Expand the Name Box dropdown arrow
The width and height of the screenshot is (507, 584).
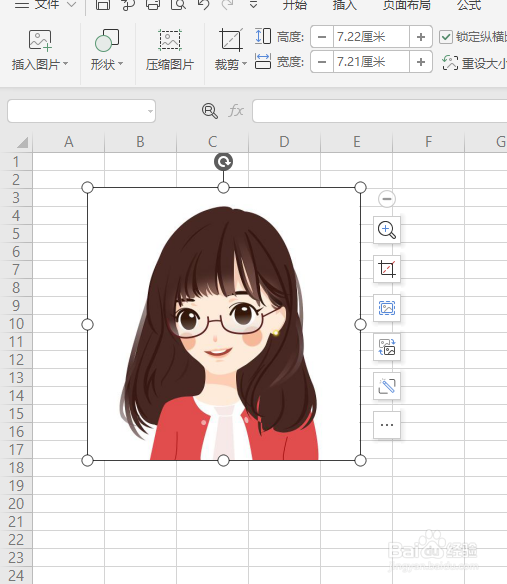pyautogui.click(x=150, y=111)
